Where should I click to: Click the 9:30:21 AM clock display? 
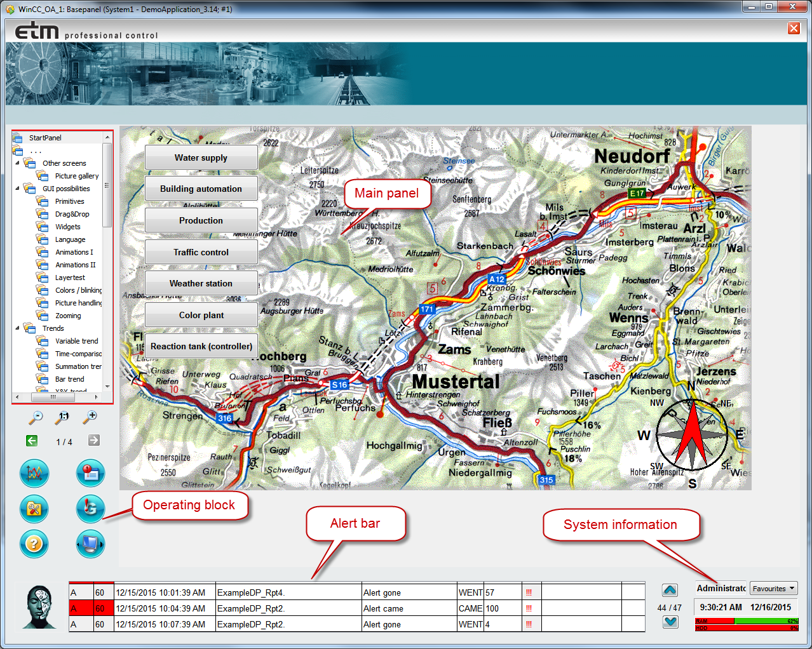coord(721,607)
